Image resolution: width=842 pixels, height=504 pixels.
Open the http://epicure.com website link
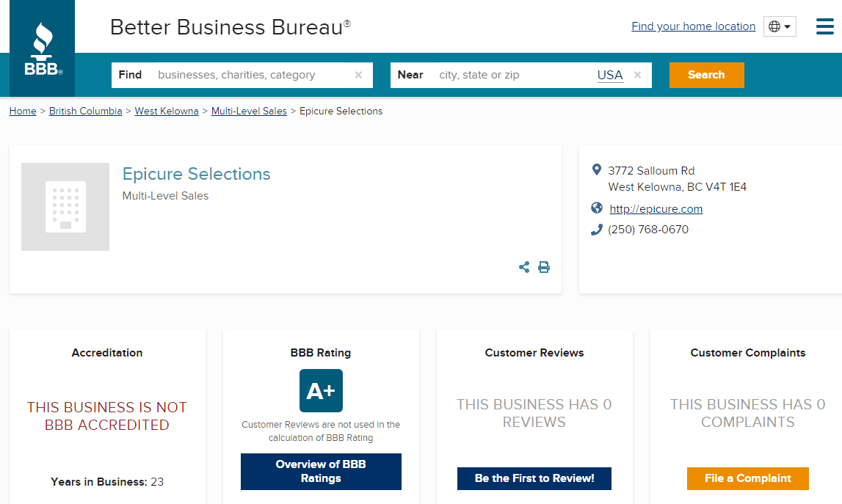[656, 209]
